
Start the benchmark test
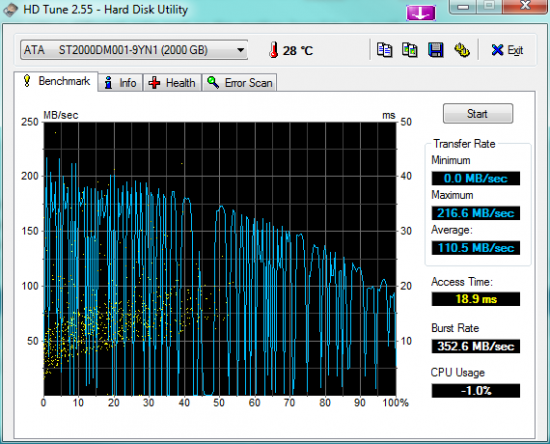[x=478, y=114]
